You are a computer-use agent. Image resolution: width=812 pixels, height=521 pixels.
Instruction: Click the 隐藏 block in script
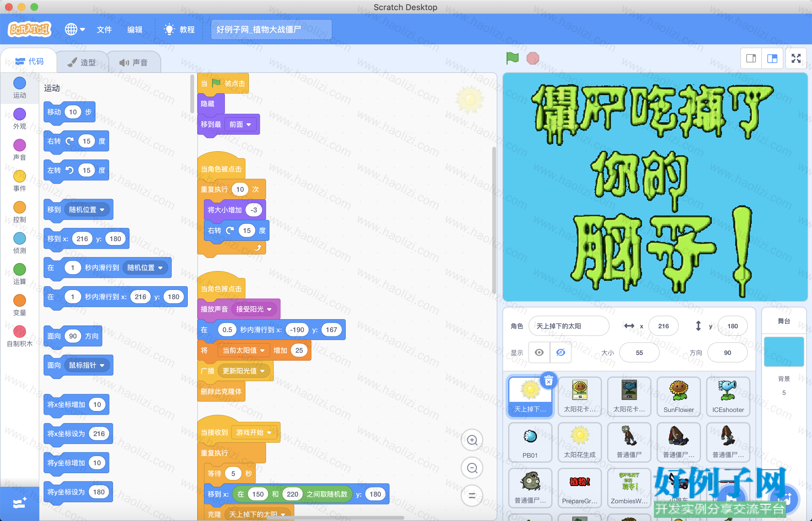[211, 104]
